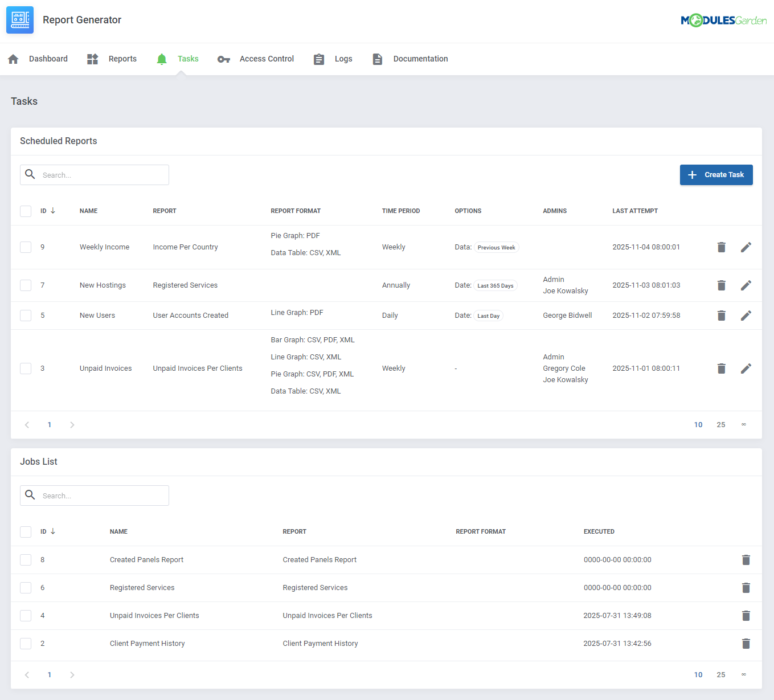The height and width of the screenshot is (700, 774).
Task: Open Dashboard via the home icon
Action: pyautogui.click(x=13, y=59)
